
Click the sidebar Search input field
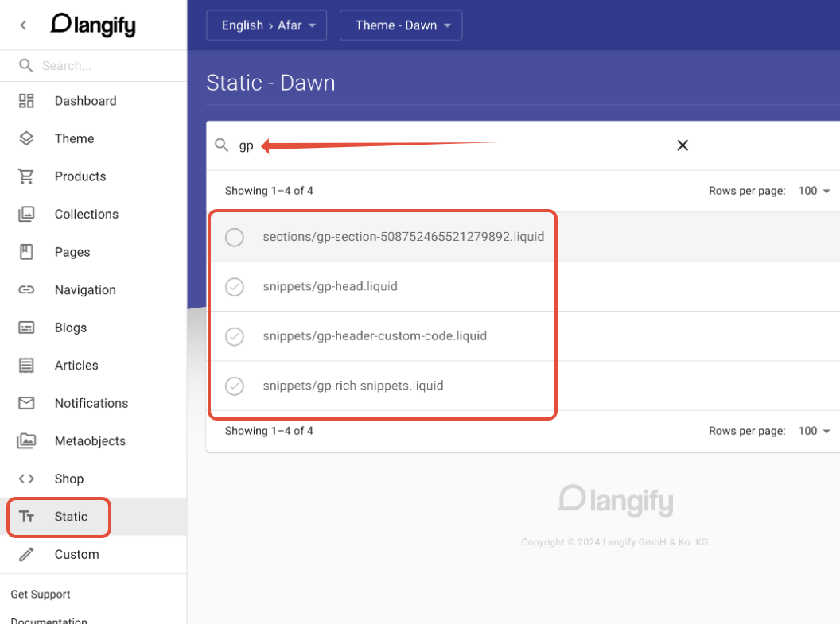click(x=103, y=66)
